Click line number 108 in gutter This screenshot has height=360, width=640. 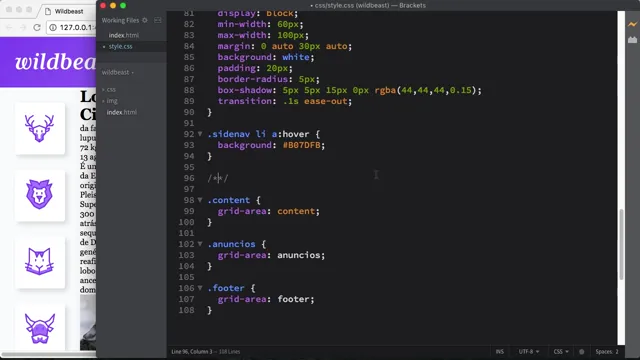pyautogui.click(x=186, y=310)
